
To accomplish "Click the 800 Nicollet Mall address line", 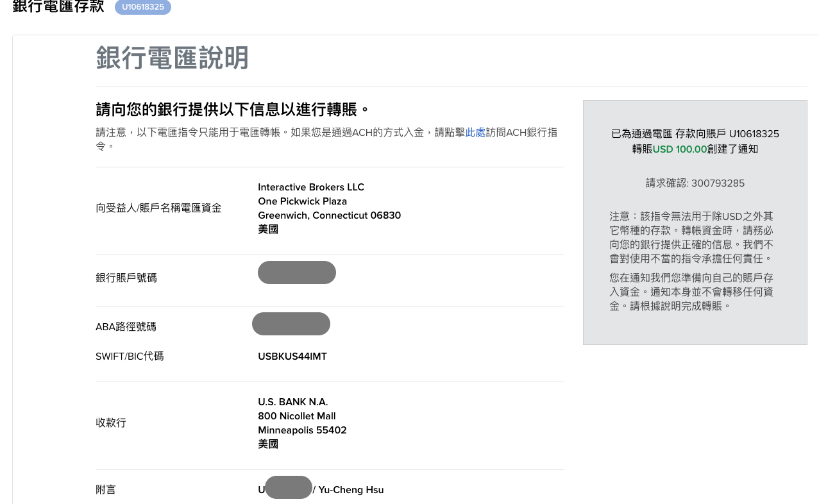I will [x=297, y=416].
